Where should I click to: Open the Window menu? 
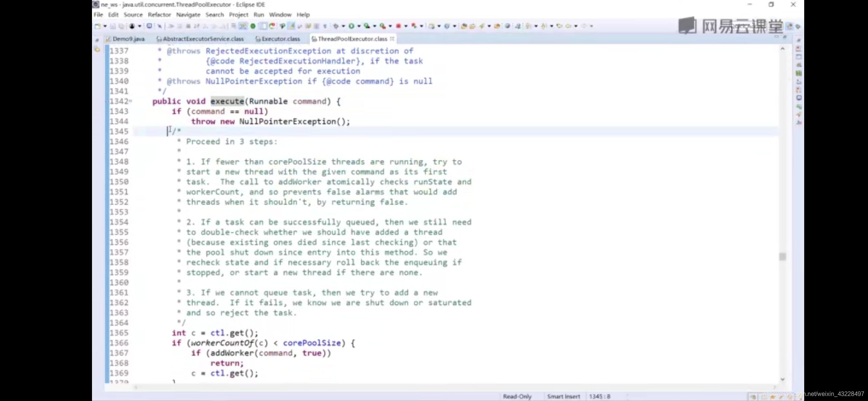click(280, 14)
